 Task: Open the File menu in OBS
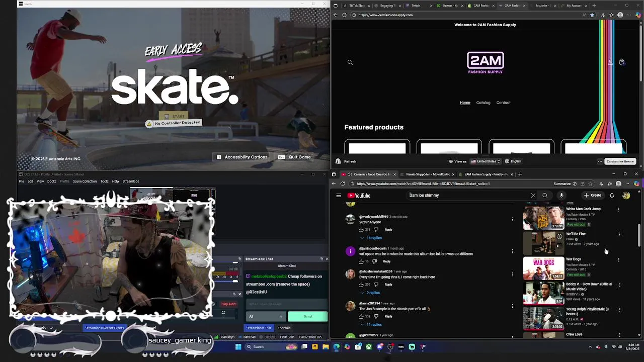22,182
